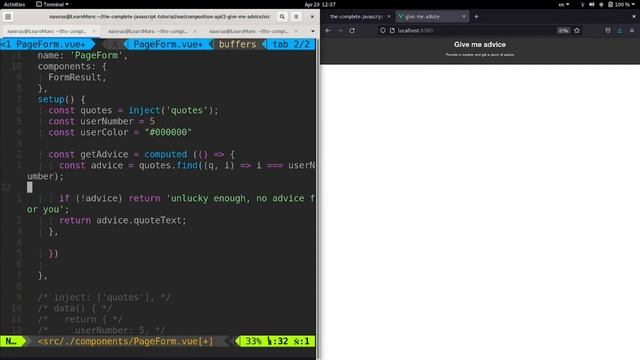Close the browser window
Viewport: 640px width, 360px height.
pos(633,17)
